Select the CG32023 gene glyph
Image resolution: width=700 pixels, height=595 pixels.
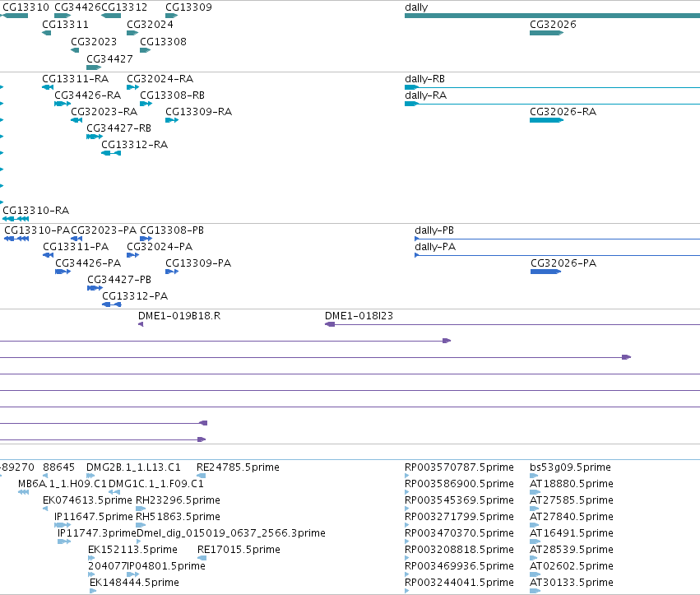[75, 50]
